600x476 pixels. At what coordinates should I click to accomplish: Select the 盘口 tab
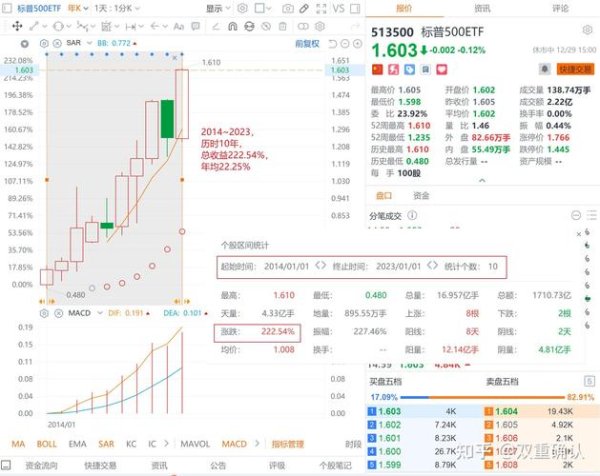point(384,196)
